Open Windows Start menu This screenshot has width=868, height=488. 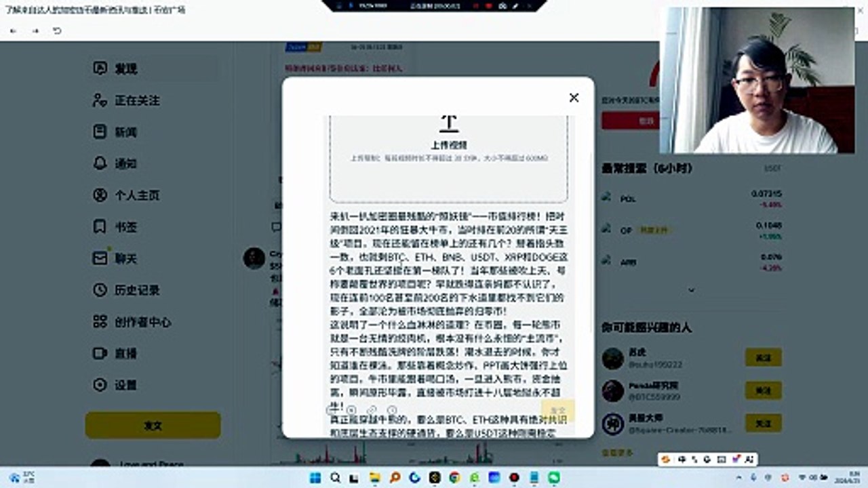click(x=315, y=478)
